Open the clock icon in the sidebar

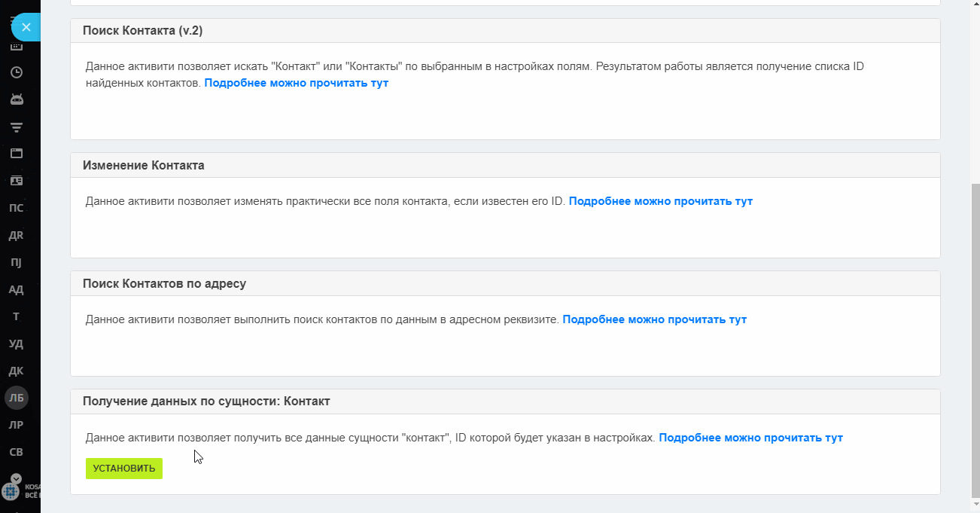(16, 72)
